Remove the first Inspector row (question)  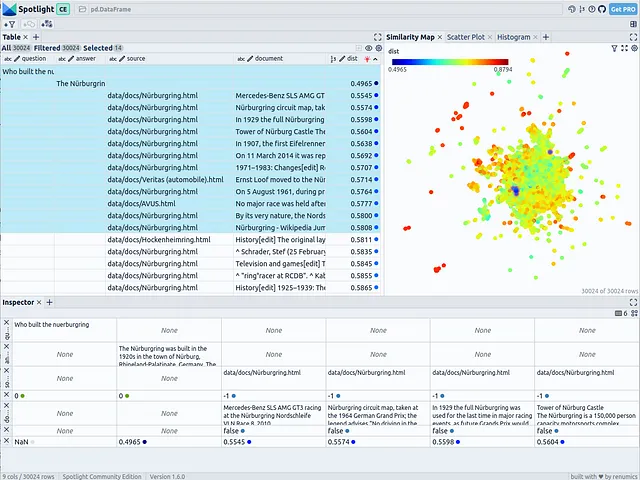(7, 323)
